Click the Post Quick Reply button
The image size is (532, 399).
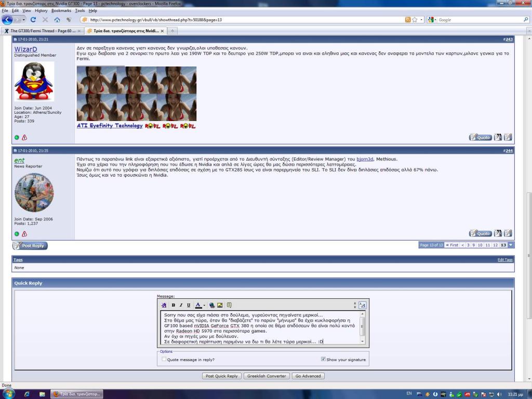(x=222, y=376)
